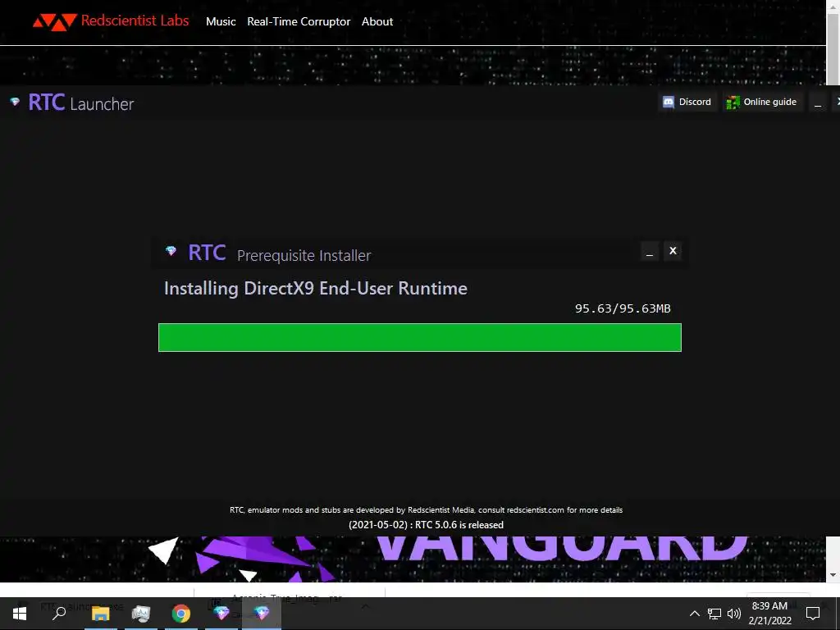840x630 pixels.
Task: Switch to Google Chrome in the taskbar
Action: click(181, 614)
